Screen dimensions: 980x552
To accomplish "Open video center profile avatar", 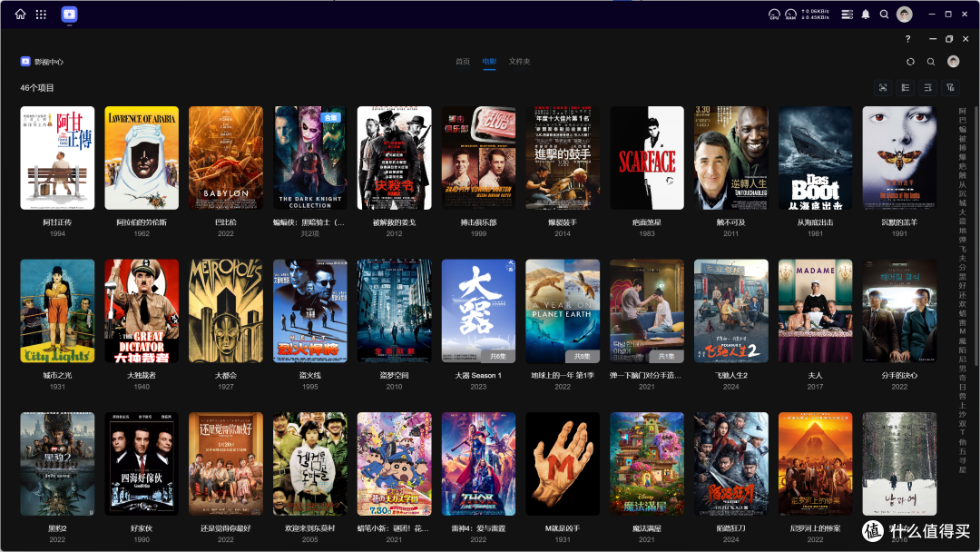I will pyautogui.click(x=953, y=61).
